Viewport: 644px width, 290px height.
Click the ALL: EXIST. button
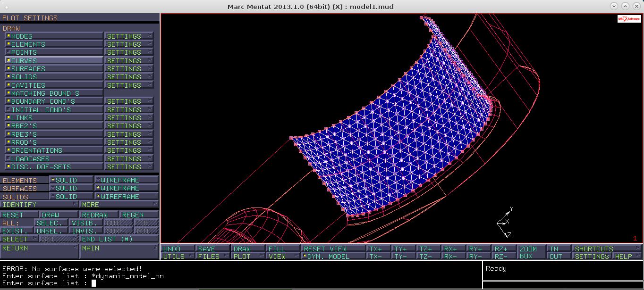tap(17, 231)
